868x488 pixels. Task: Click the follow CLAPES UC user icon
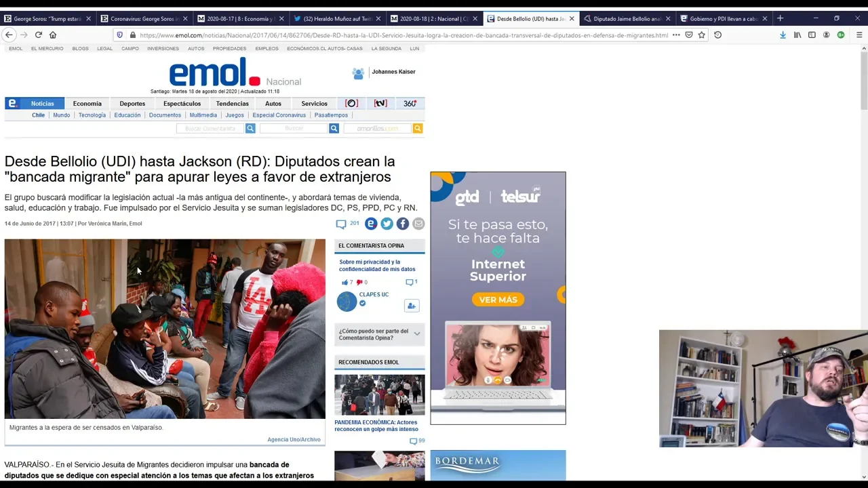[411, 306]
